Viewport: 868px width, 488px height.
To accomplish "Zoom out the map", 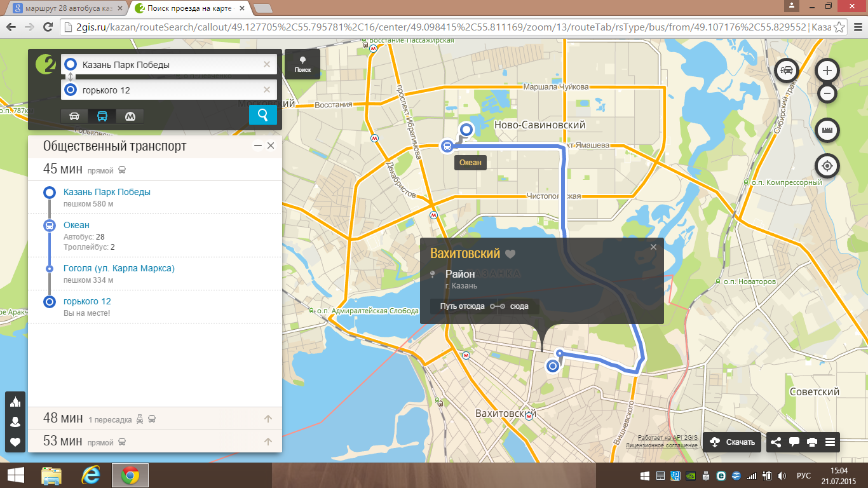I will coord(827,94).
